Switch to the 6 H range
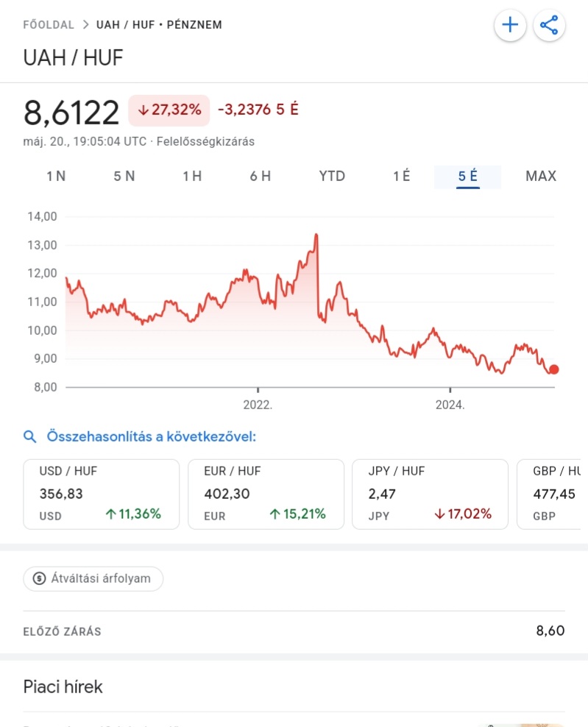588x727 pixels. [261, 176]
